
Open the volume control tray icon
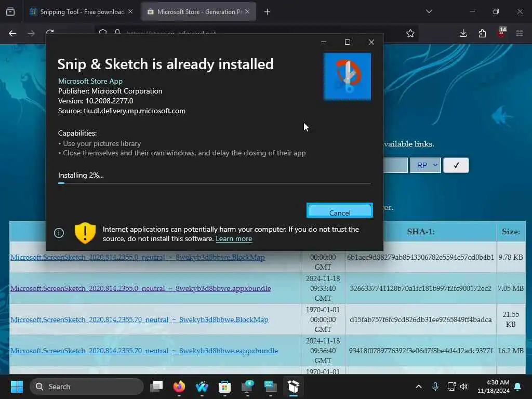[464, 387]
